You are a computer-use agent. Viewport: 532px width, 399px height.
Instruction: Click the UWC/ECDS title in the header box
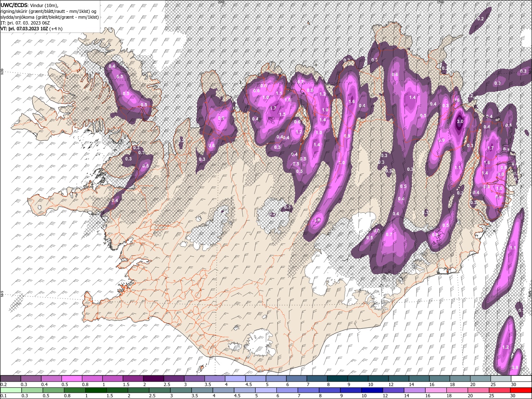pyautogui.click(x=15, y=5)
